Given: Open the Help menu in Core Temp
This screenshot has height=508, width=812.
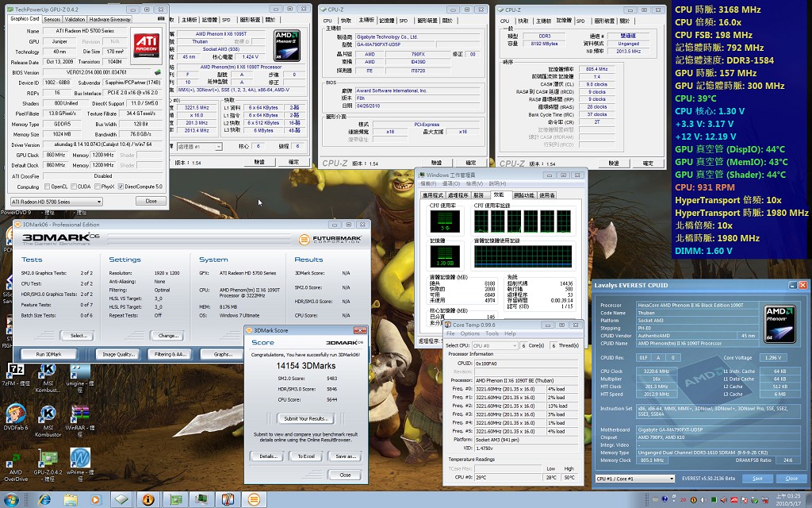Looking at the screenshot, I should click(x=510, y=333).
